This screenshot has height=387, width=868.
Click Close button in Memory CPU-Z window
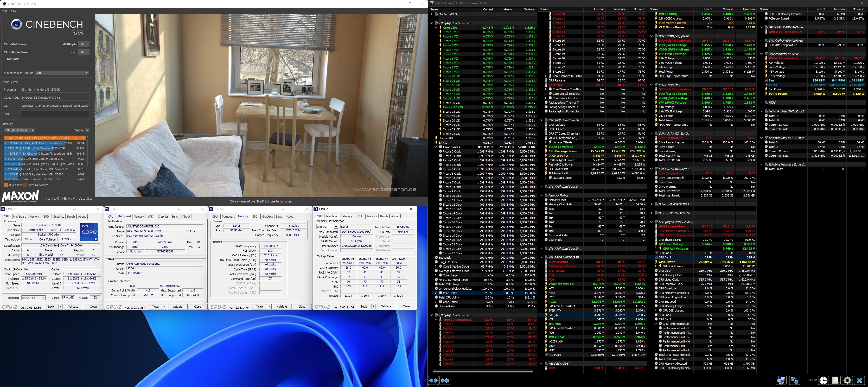pyautogui.click(x=302, y=307)
